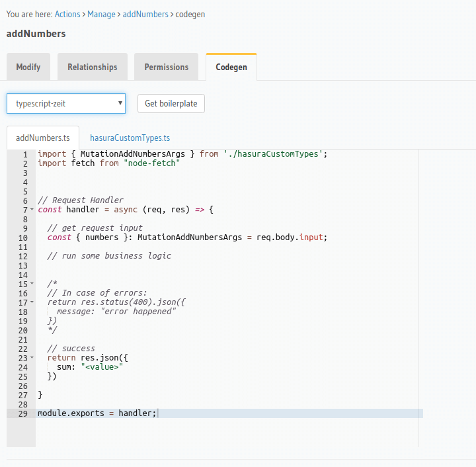
Task: Click line number 1 in the gutter
Action: click(x=24, y=154)
